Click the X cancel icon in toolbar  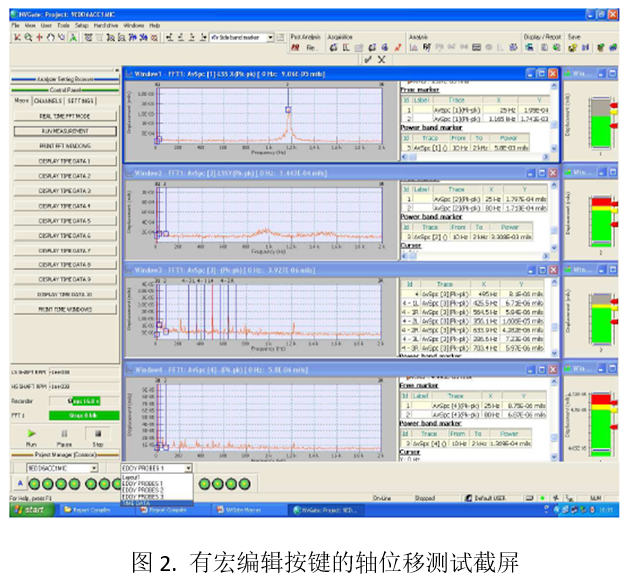pyautogui.click(x=380, y=59)
